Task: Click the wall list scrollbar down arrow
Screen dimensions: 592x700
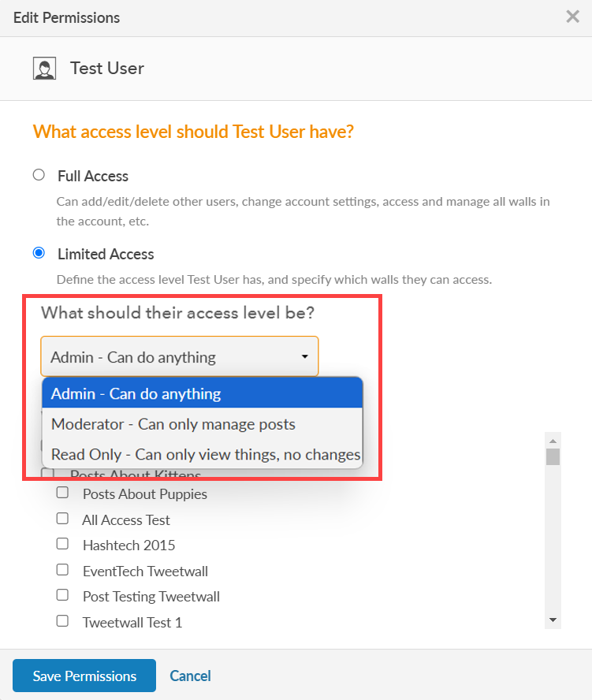Action: point(553,620)
